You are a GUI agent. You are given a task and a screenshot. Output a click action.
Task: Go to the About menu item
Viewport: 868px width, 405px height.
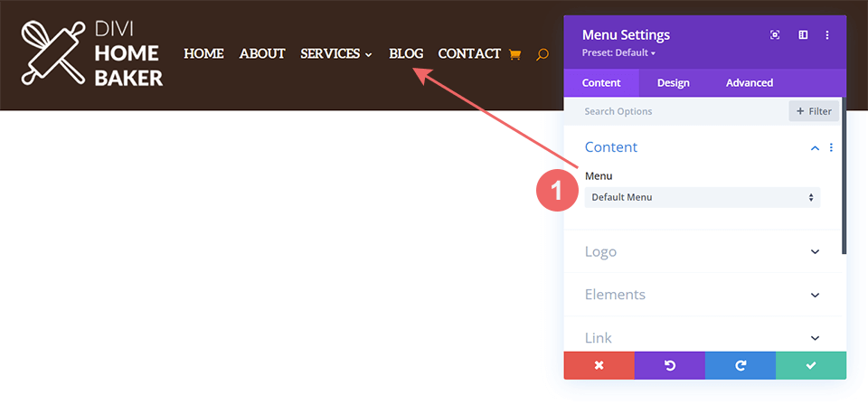262,53
